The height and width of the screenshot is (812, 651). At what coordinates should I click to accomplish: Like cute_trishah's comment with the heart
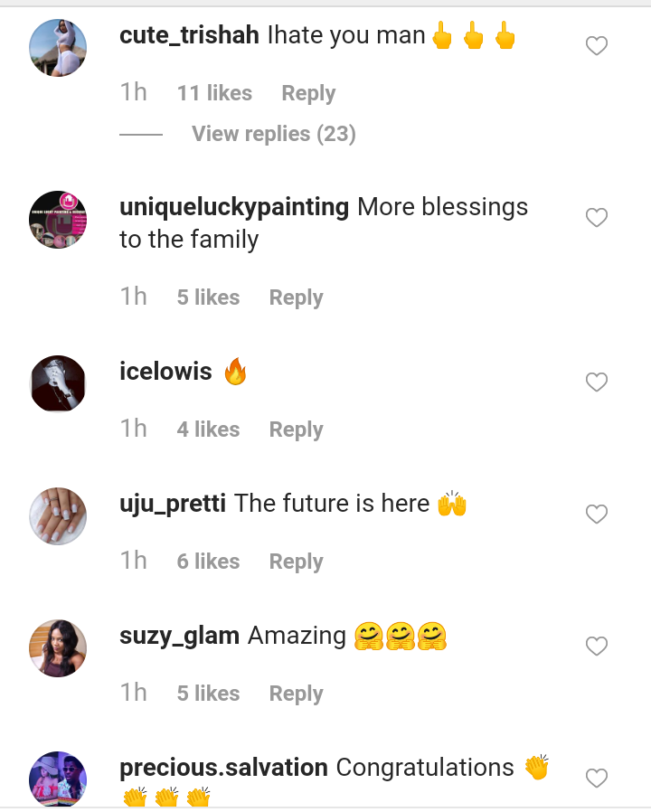pos(597,46)
